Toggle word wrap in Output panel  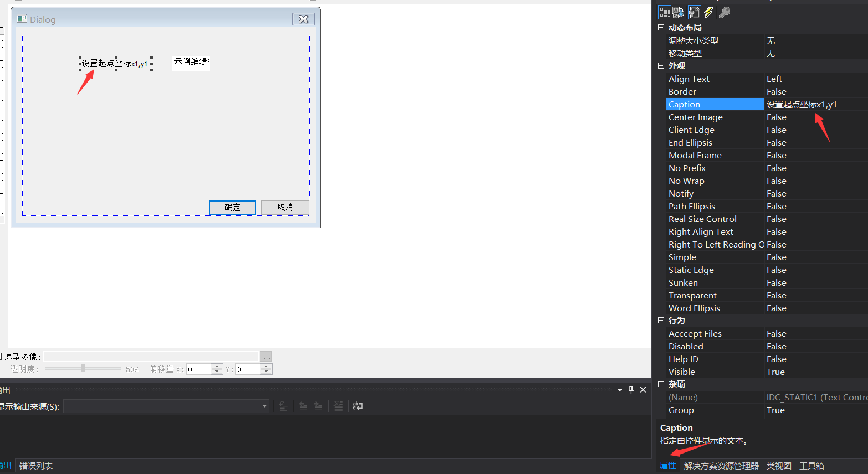pyautogui.click(x=358, y=406)
